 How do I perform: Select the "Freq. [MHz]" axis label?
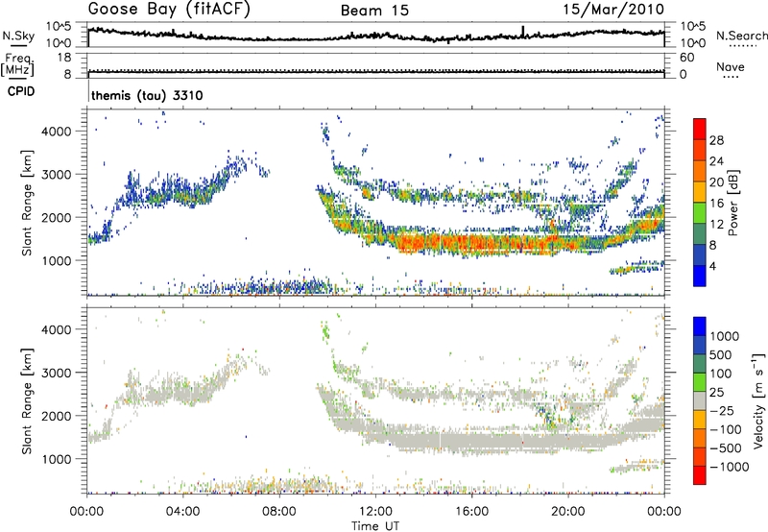(x=17, y=64)
